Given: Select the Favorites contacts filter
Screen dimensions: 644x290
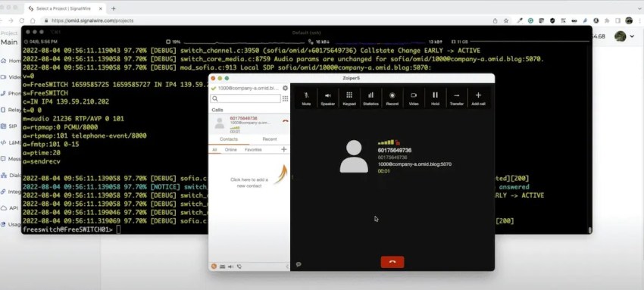Looking at the screenshot, I should pyautogui.click(x=253, y=150).
